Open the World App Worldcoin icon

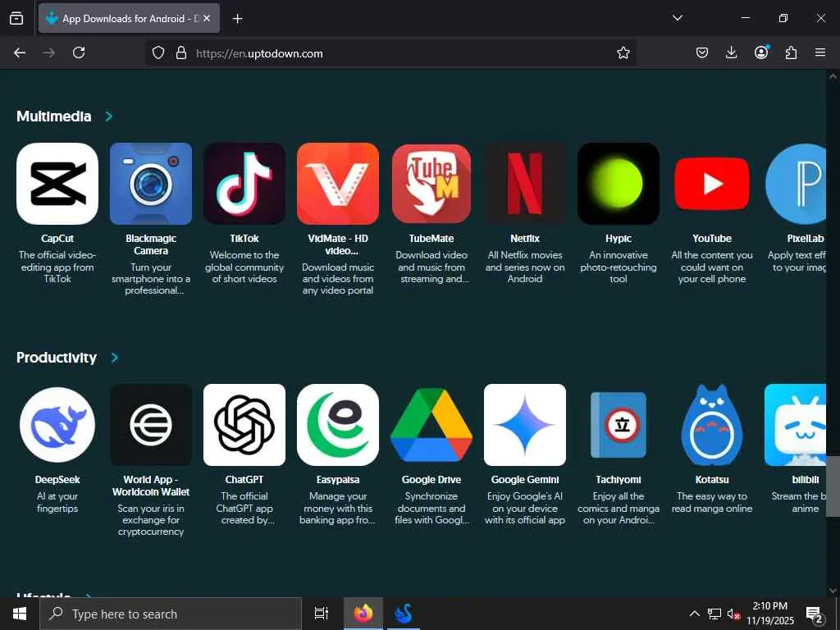(x=151, y=425)
